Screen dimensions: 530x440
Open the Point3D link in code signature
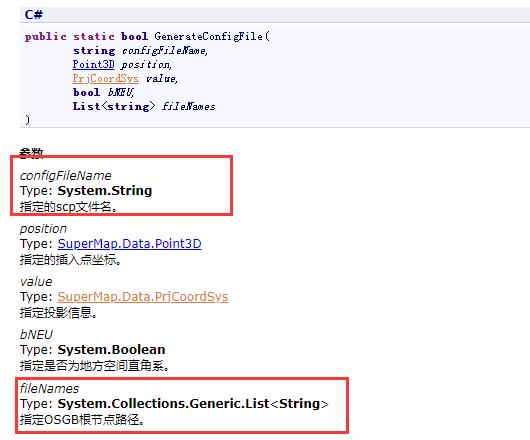pos(93,64)
